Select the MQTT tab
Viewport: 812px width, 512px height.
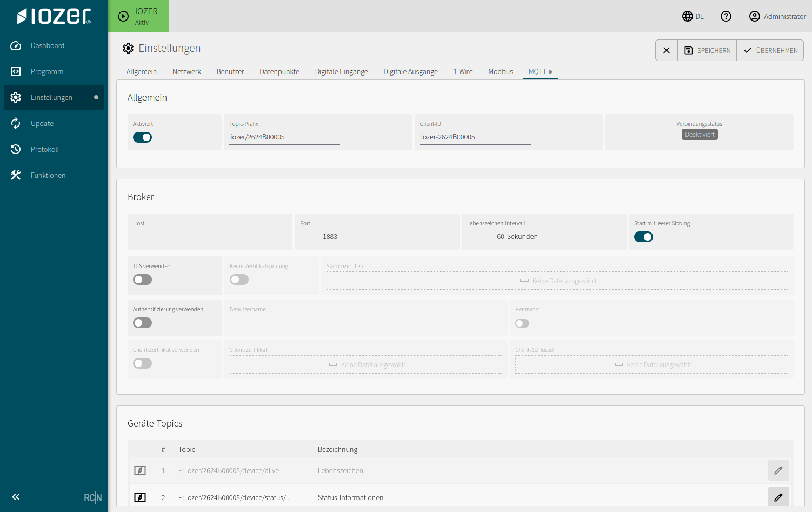(x=540, y=71)
